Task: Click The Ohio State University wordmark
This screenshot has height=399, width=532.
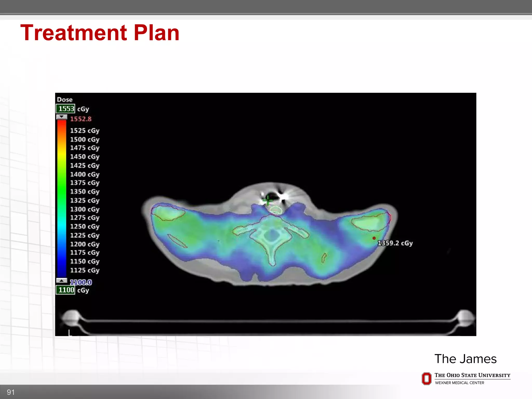Action: 473,375
